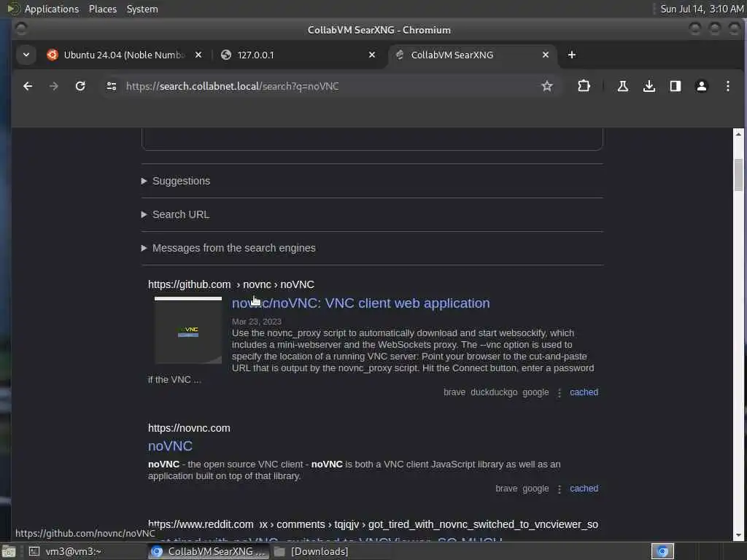Open cached version of GitHub noVNC result
Screen dimensions: 747x560
pos(584,392)
